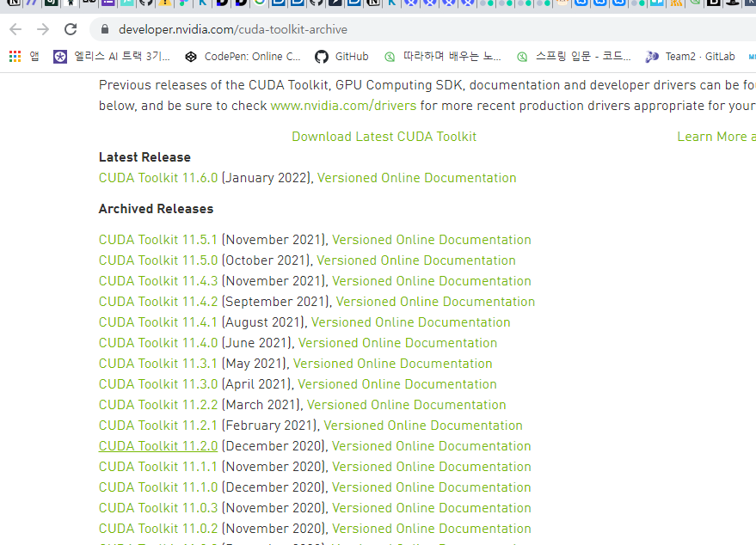Open CUDA Toolkit 11.4.2 link
756x545 pixels.
(158, 302)
